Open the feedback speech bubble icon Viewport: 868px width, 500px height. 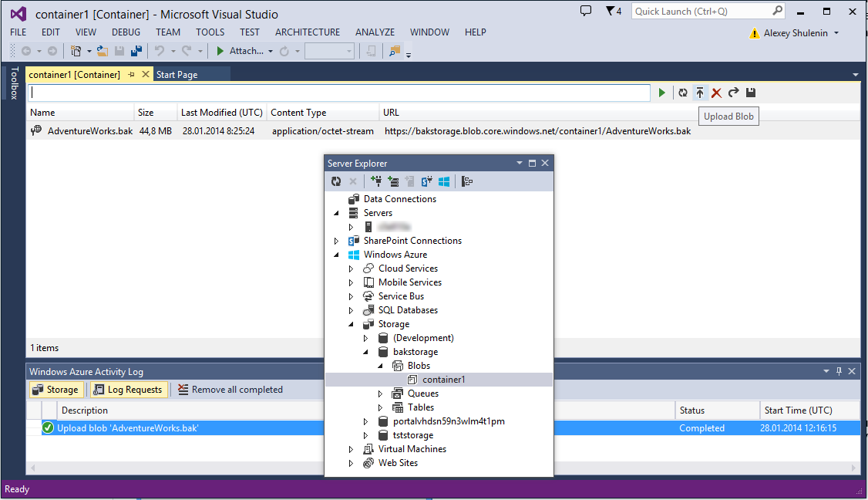pos(586,11)
